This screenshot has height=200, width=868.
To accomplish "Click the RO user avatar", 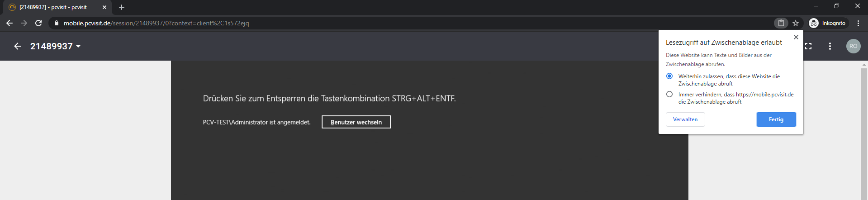I will pos(853,46).
